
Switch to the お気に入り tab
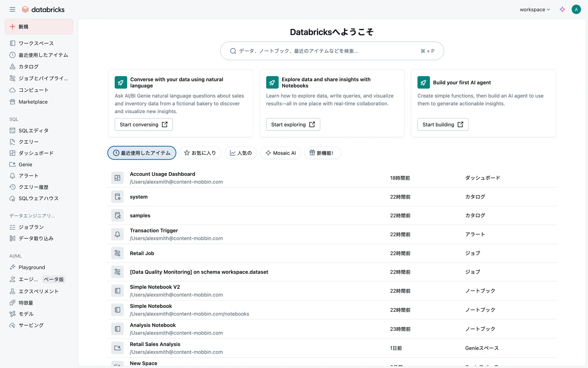click(x=200, y=153)
